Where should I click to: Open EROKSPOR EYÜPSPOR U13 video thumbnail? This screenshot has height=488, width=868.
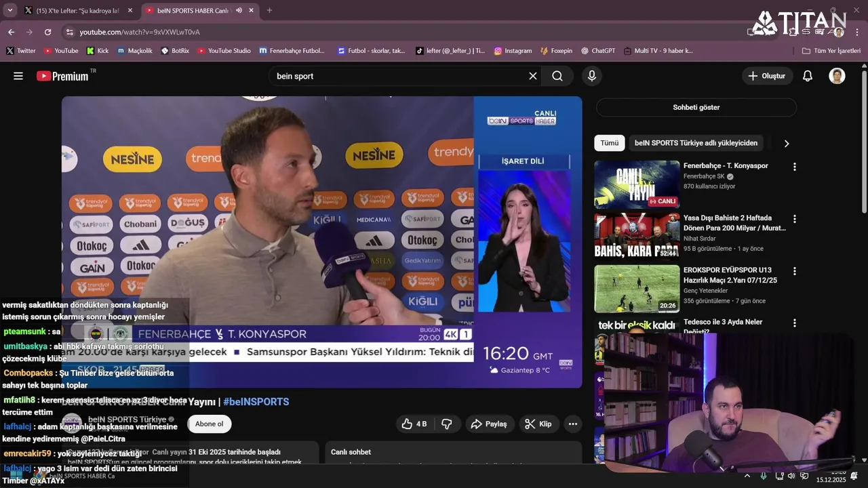pos(637,288)
